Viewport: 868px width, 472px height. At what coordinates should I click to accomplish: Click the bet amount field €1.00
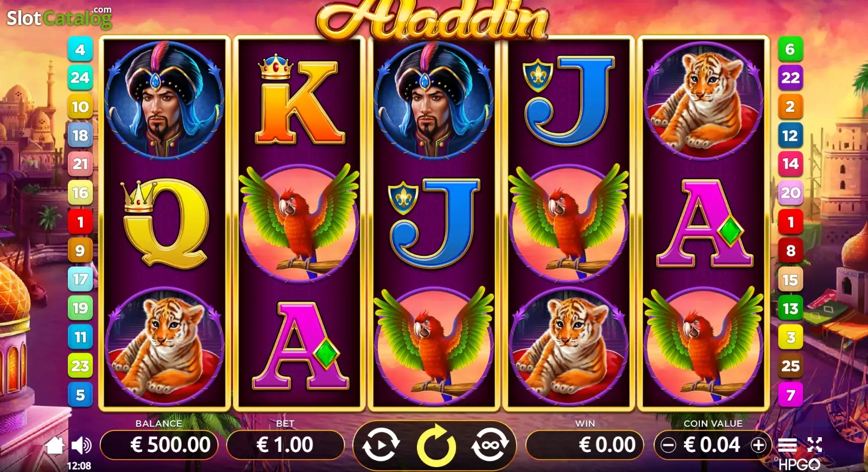[285, 445]
